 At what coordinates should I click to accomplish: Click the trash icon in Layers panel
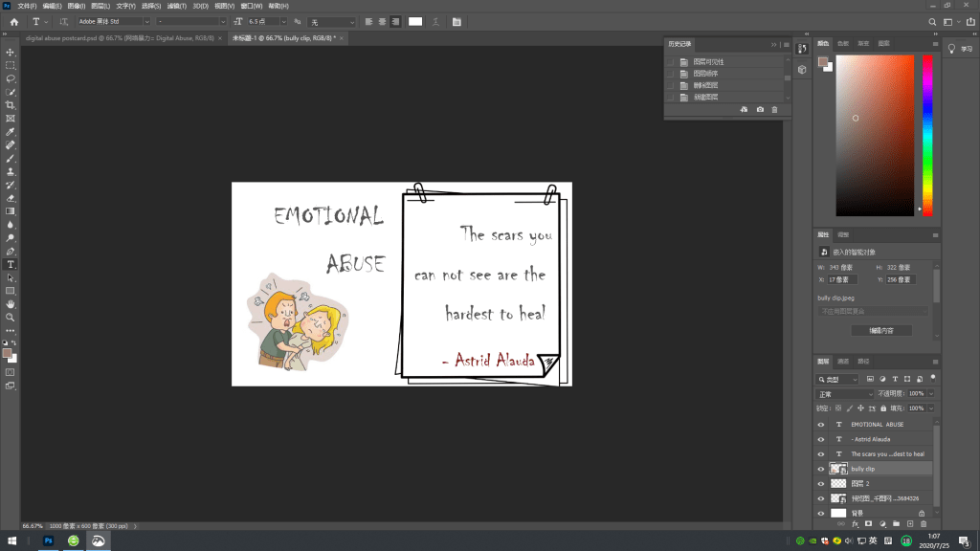923,524
